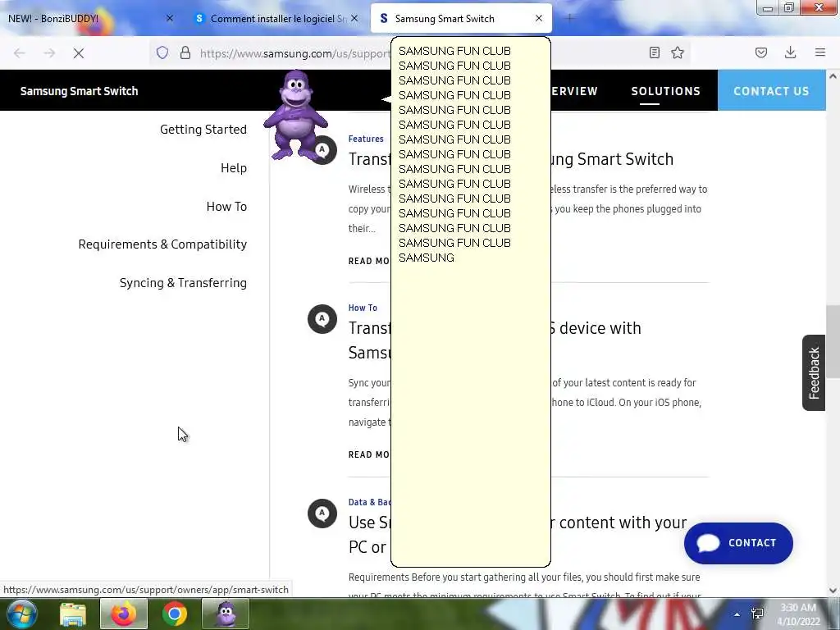This screenshot has width=840, height=630.
Task: Open Syncing & Transferring category
Action: coord(183,283)
